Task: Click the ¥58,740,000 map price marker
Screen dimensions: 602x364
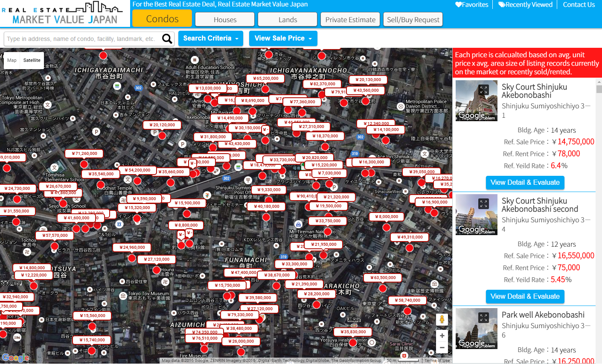Action: coord(407,300)
